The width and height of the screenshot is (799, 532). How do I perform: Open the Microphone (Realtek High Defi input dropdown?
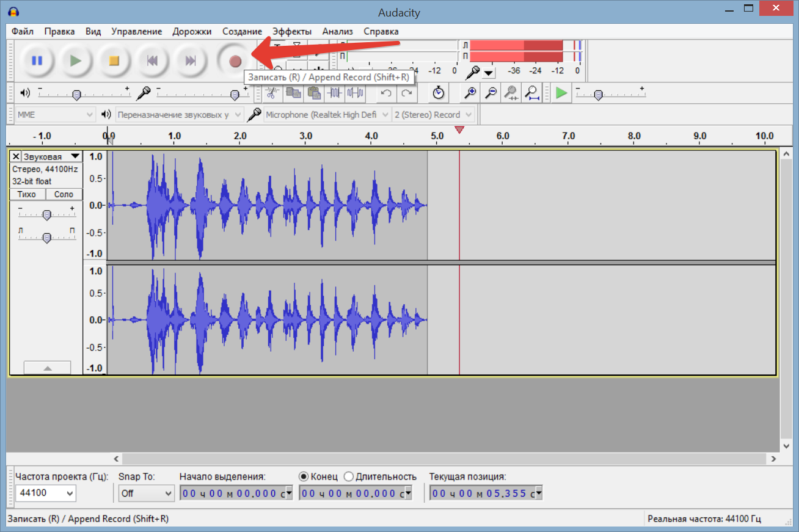tap(327, 114)
